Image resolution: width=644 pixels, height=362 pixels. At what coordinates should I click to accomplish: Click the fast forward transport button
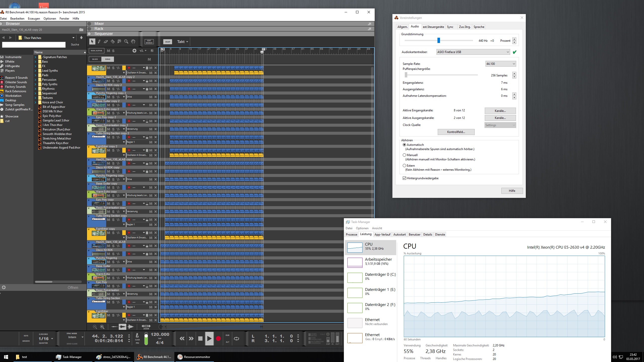tap(191, 339)
